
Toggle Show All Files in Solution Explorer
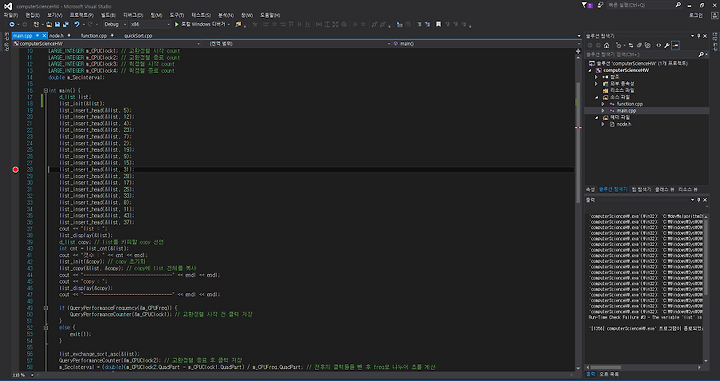(x=647, y=45)
